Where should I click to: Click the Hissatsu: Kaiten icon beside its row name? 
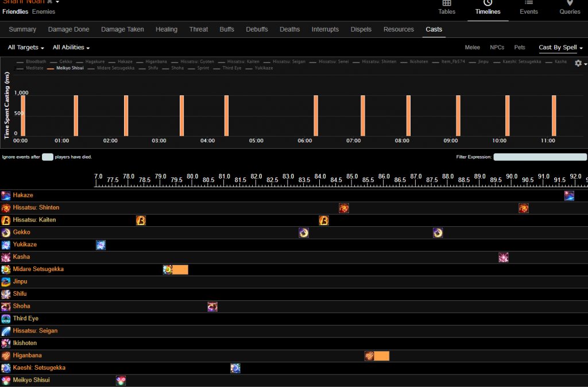pos(6,220)
